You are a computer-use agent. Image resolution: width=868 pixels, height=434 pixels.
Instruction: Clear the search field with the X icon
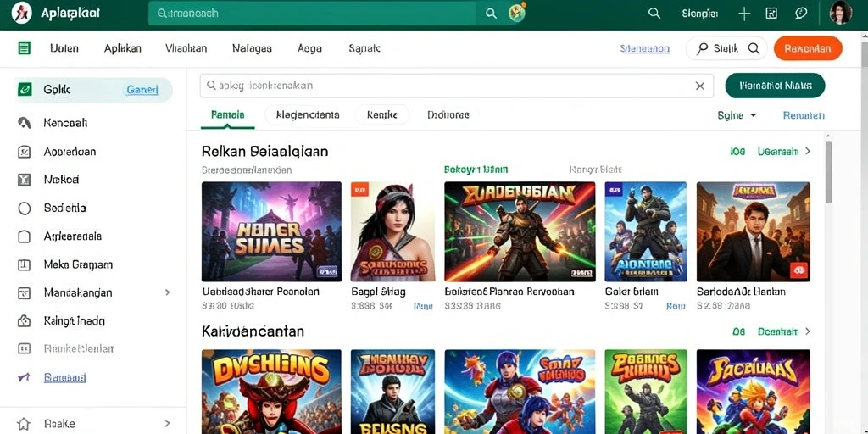pos(699,86)
